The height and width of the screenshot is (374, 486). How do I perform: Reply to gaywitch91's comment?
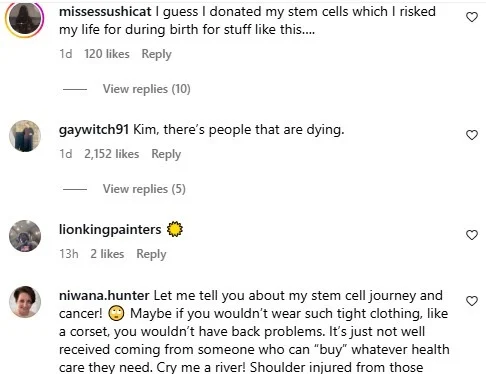(x=166, y=154)
